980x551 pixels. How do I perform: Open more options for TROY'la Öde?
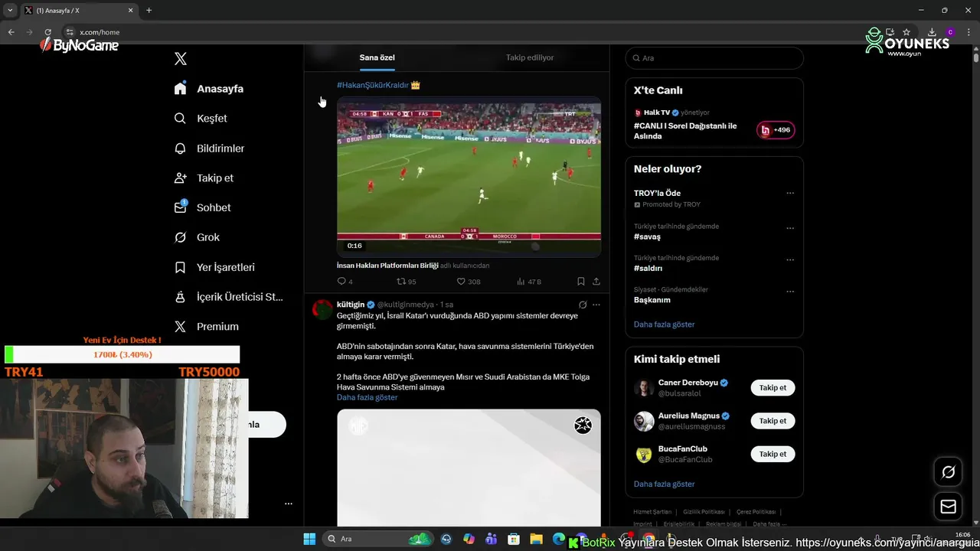(x=790, y=193)
